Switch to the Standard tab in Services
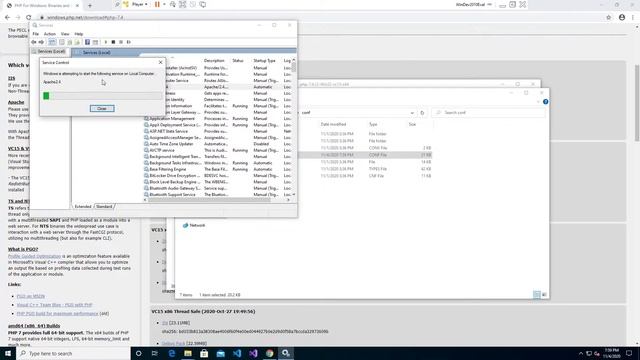This screenshot has width=640, height=360. coord(104,207)
